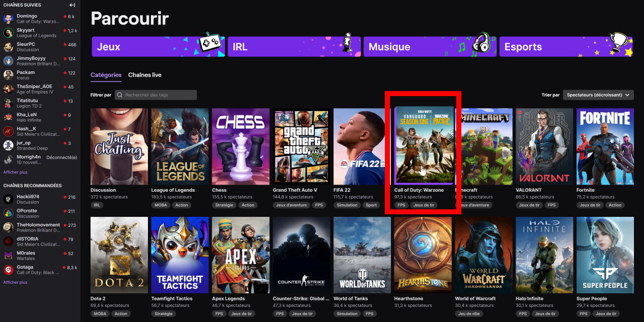Open the Esports category banner
The height and width of the screenshot is (322, 644).
coord(566,47)
